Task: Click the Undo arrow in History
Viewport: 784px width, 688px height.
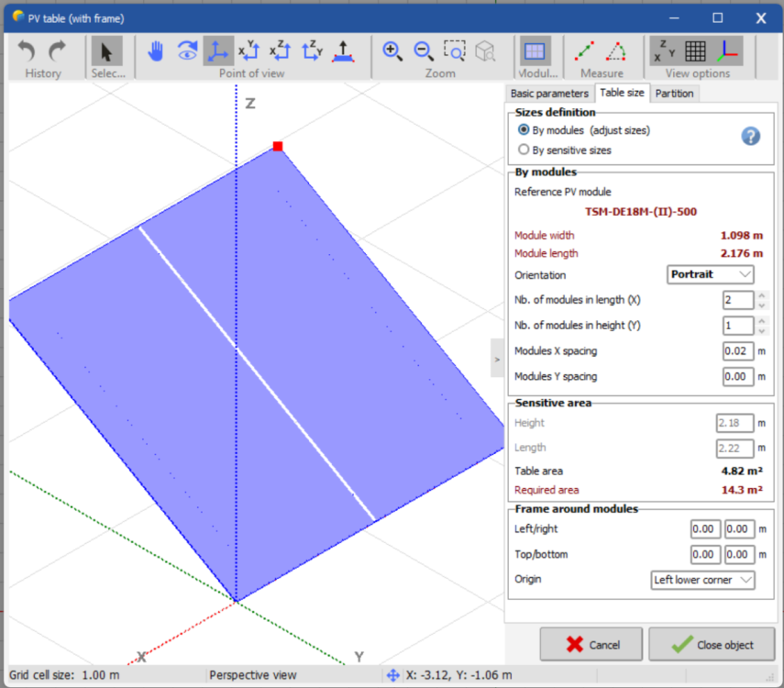Action: [28, 51]
